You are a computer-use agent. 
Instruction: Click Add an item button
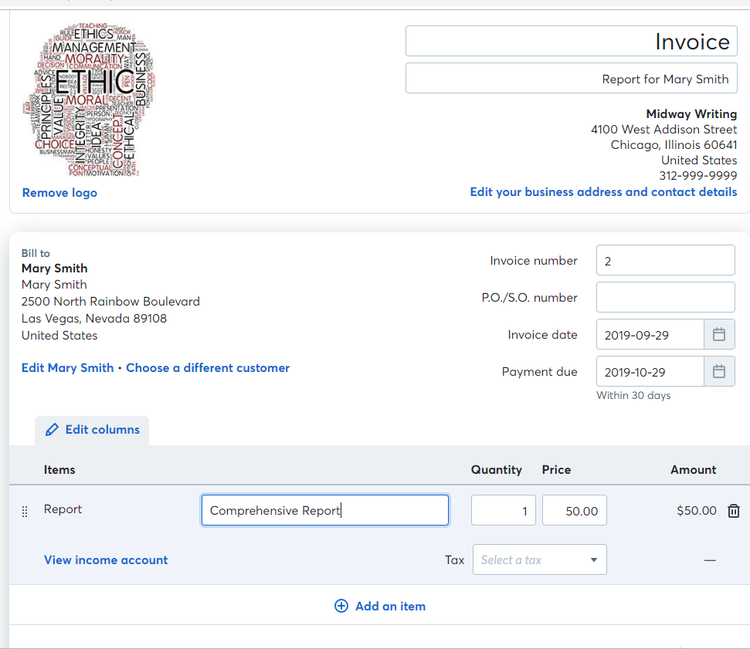tap(380, 606)
